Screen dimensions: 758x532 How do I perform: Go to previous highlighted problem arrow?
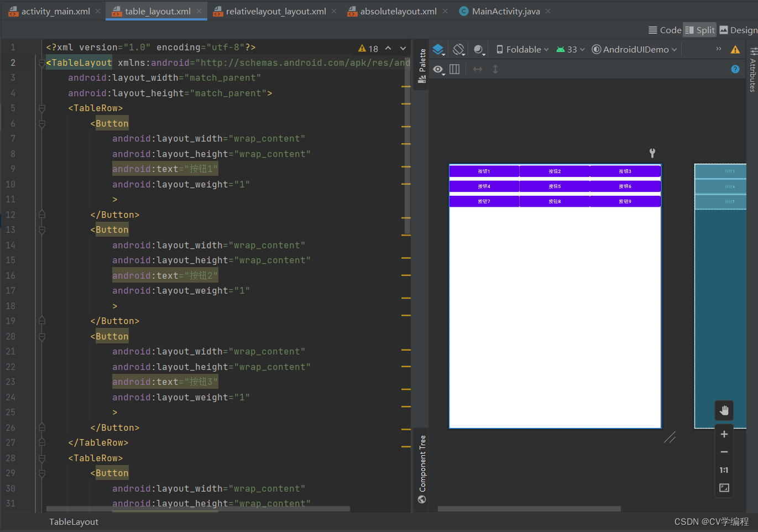(x=388, y=49)
